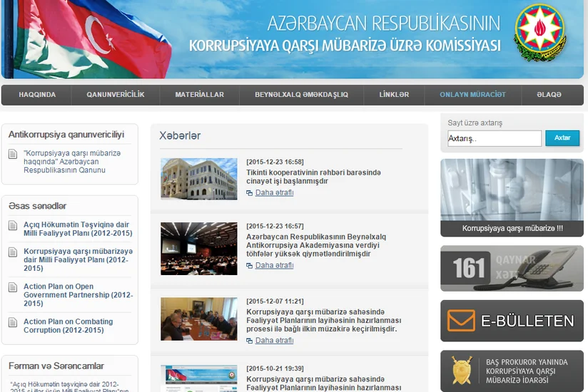This screenshot has width=588, height=392.
Task: Click Azərbaycan Respublikasının Beynəlxalq Antikorrupsiya headline
Action: point(316,245)
